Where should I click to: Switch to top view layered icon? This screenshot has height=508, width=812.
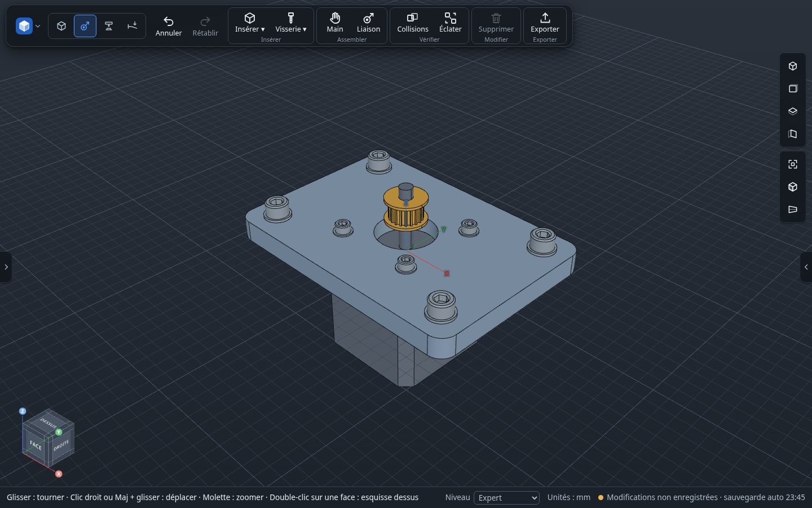click(x=793, y=111)
